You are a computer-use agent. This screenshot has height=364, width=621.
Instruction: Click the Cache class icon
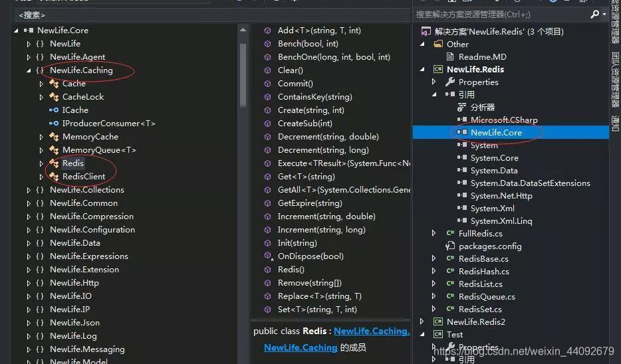pos(54,84)
